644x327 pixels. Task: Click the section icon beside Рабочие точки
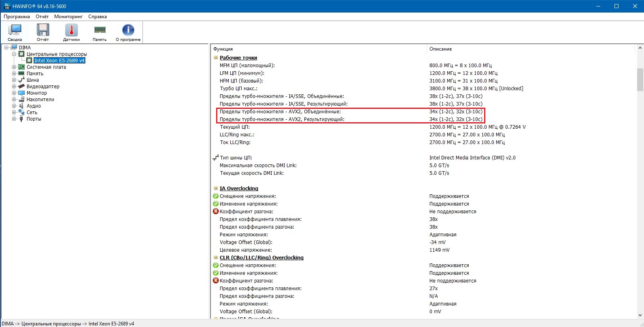point(216,58)
